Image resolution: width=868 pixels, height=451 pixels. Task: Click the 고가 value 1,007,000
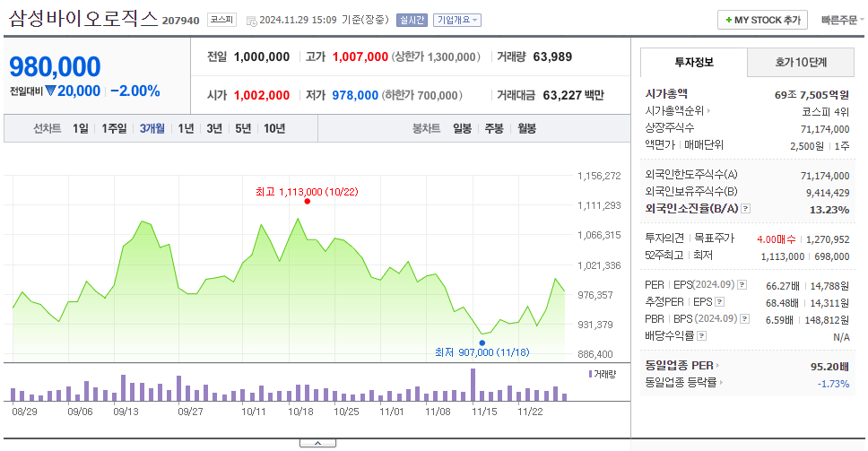tap(360, 57)
